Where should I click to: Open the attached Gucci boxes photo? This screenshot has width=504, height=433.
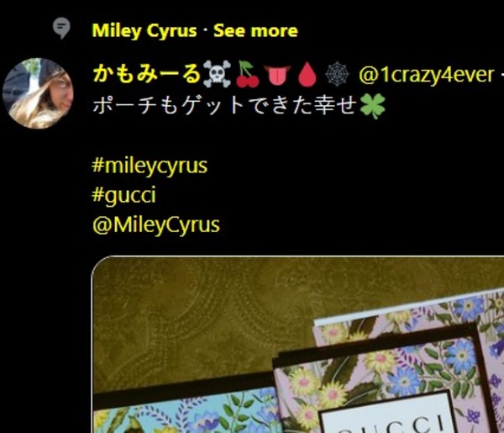coord(298,345)
